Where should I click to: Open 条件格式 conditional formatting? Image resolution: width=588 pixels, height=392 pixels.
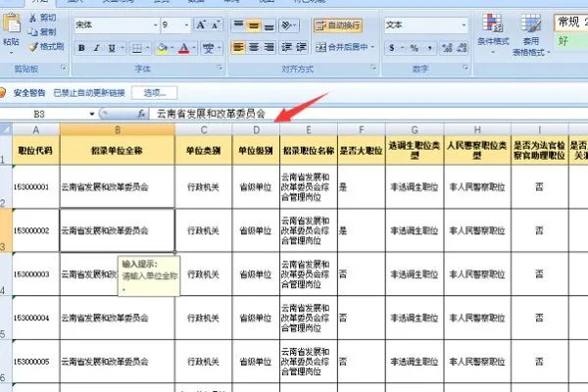(493, 33)
